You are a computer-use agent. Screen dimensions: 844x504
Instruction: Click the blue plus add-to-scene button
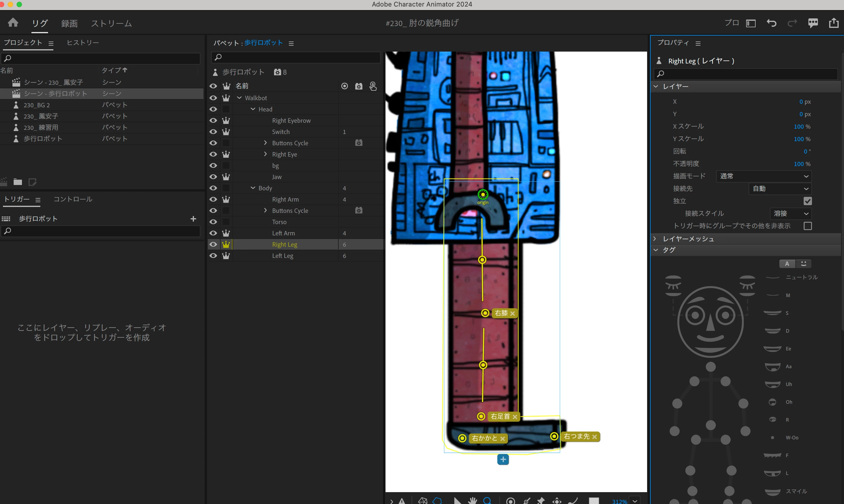503,460
